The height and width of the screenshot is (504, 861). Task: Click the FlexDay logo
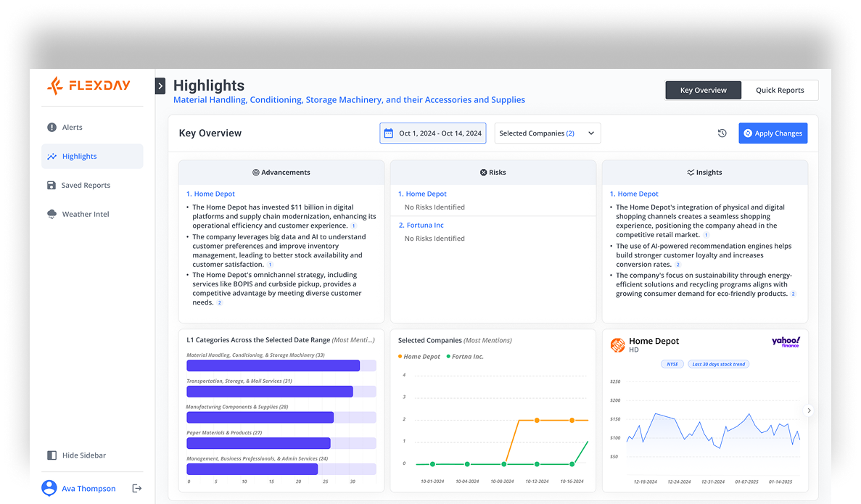pyautogui.click(x=89, y=86)
